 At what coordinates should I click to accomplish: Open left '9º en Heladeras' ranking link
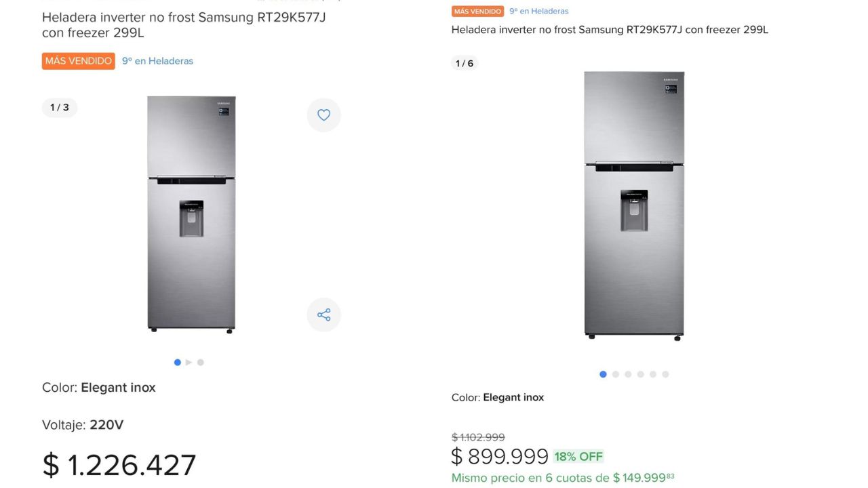tap(157, 61)
